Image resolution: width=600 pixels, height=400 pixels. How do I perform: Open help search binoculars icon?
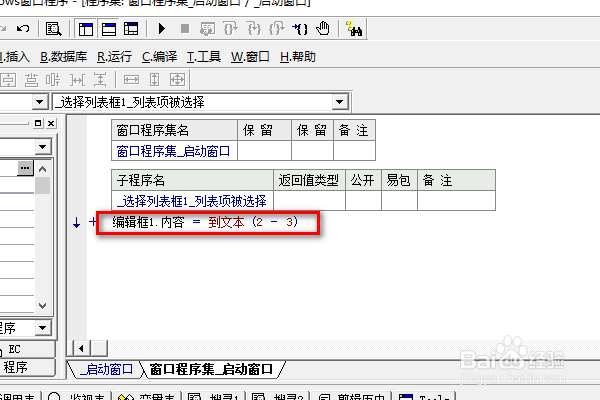pos(354,29)
